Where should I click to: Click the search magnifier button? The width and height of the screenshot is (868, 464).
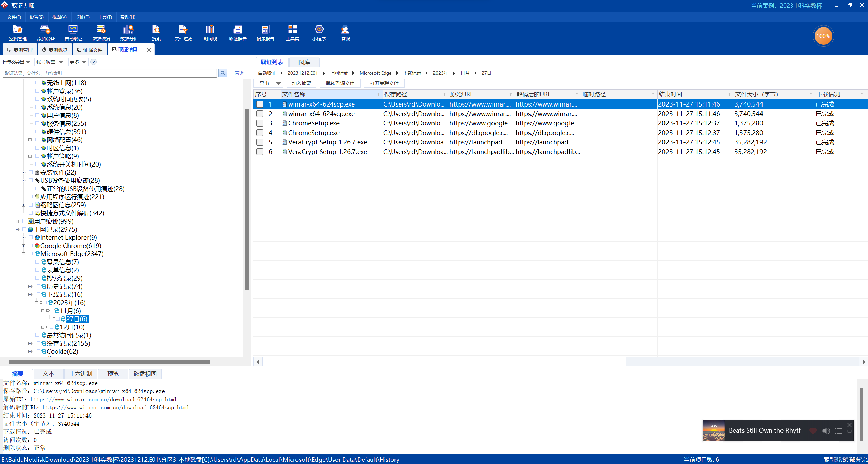click(223, 73)
